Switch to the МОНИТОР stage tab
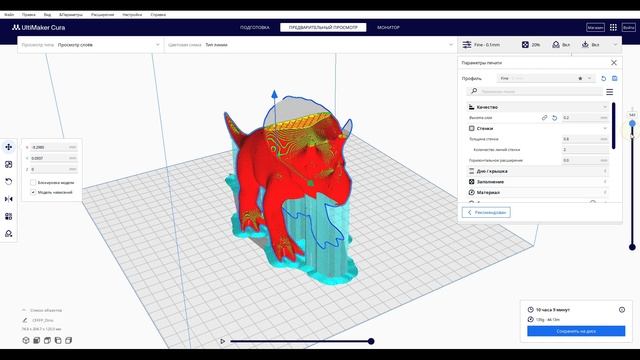 (x=388, y=27)
